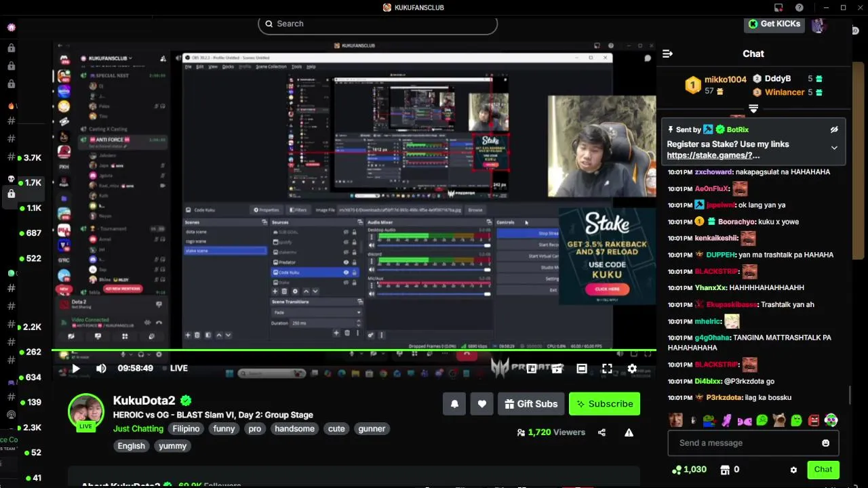This screenshot has height=488, width=868.
Task: Insert the cat screaming emote
Action: pos(779,420)
